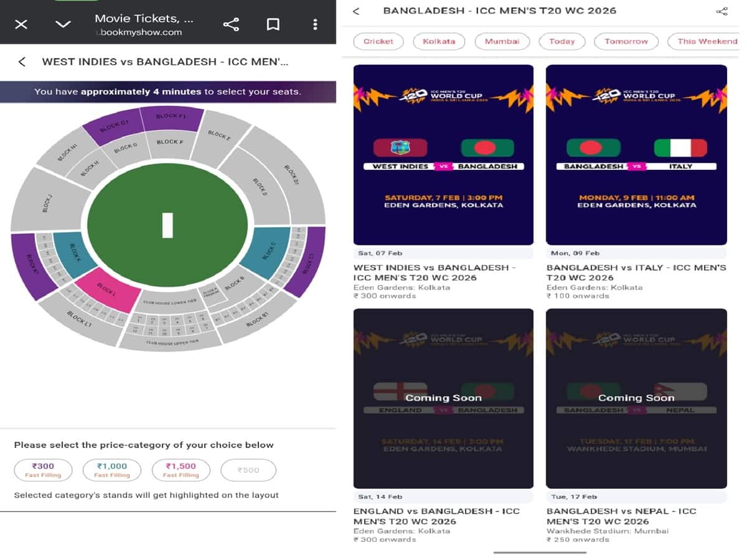
Task: Select the ₹1,500 price category
Action: (x=181, y=470)
